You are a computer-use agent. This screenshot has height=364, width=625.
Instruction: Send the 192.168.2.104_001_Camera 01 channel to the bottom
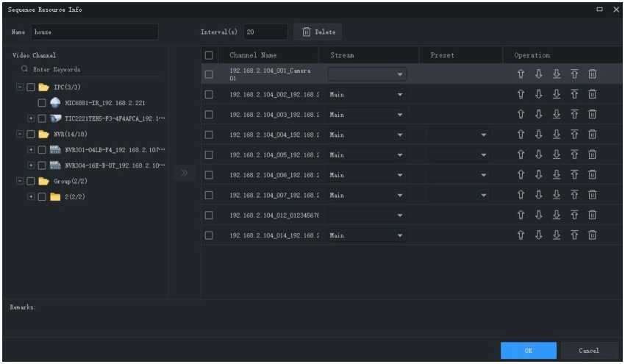pos(556,74)
